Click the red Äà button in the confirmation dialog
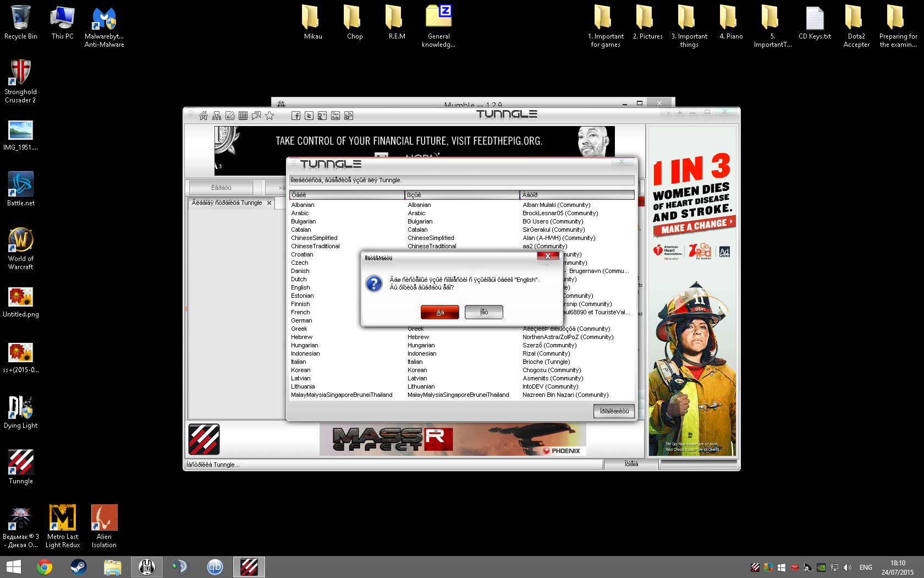 coord(440,312)
